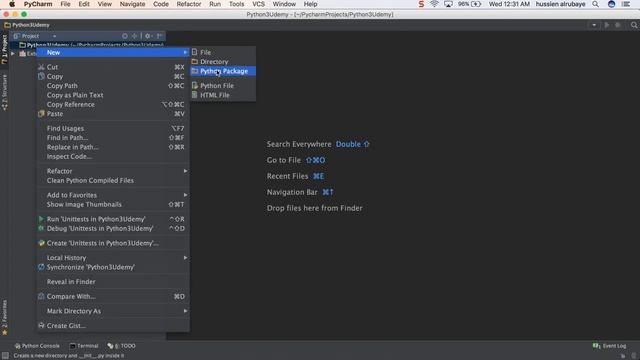The height and width of the screenshot is (360, 640).
Task: Click the Wi-Fi status icon
Action: 434,4
